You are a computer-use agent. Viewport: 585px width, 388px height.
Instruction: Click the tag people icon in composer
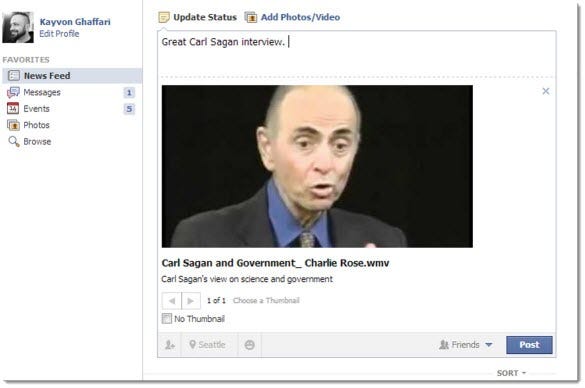point(170,345)
